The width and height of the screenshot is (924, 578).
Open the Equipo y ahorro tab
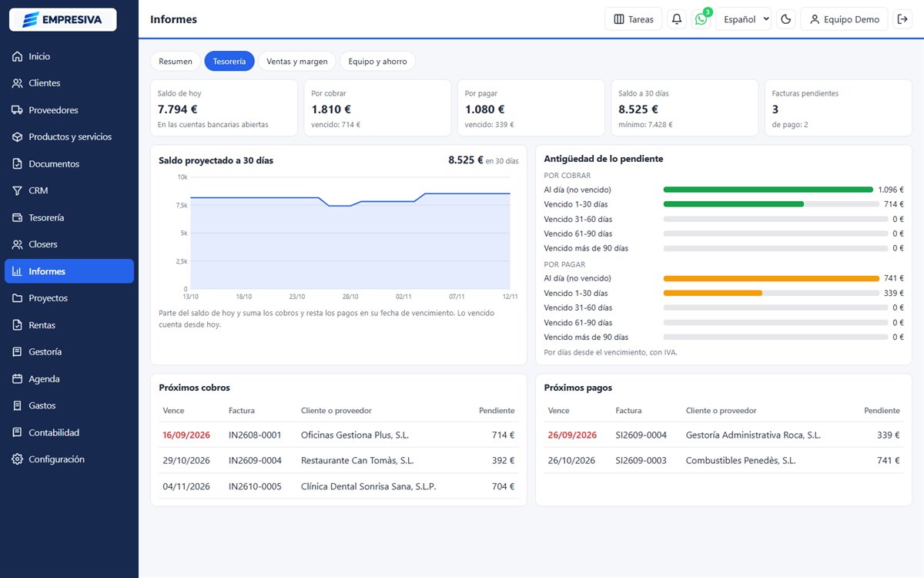[x=377, y=61]
